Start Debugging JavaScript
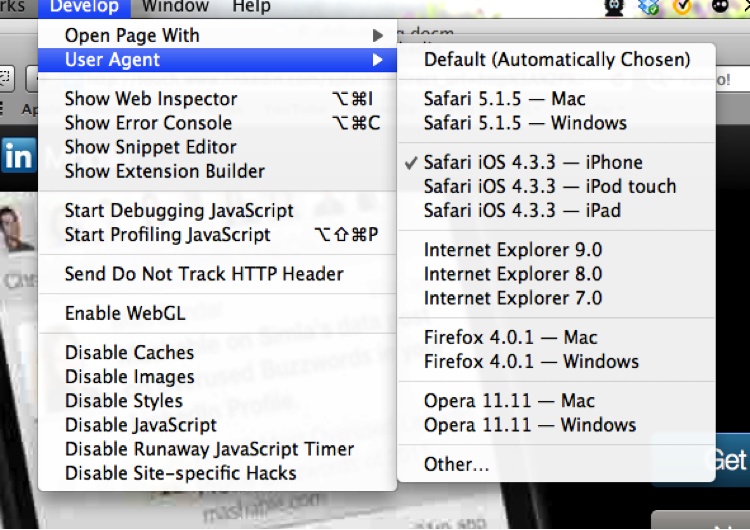The height and width of the screenshot is (530, 750). 217,210
